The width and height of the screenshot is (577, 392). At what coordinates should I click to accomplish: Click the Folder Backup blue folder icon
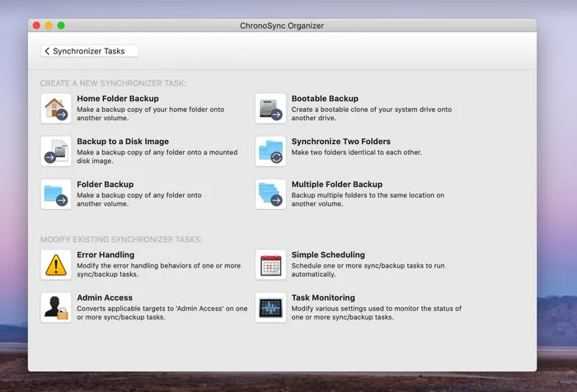[56, 194]
